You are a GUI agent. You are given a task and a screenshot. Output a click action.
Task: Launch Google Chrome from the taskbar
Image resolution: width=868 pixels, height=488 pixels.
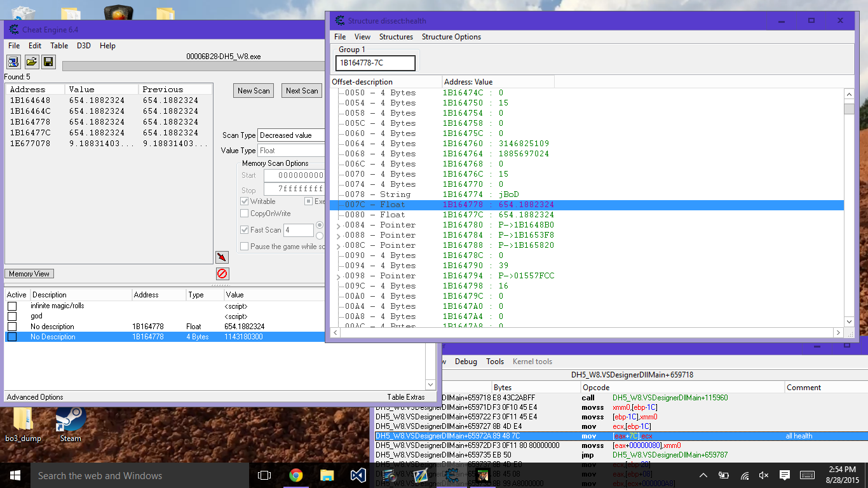tap(295, 475)
